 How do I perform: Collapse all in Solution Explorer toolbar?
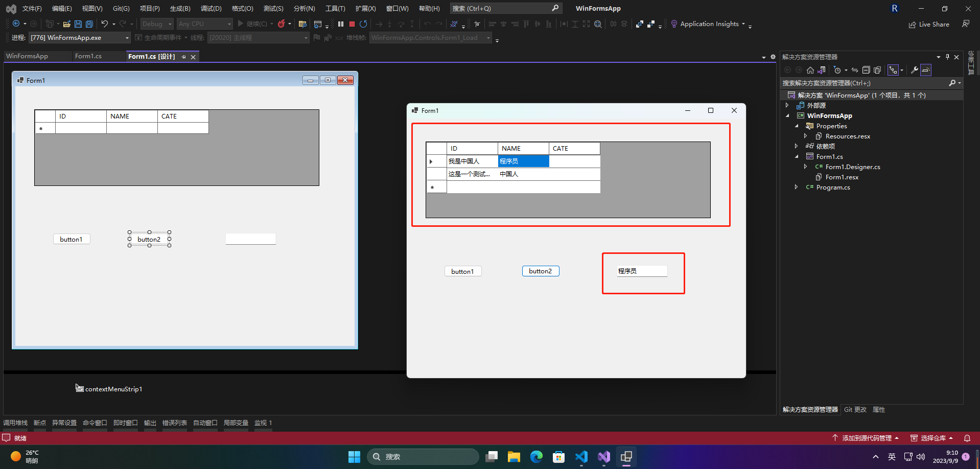coord(866,70)
